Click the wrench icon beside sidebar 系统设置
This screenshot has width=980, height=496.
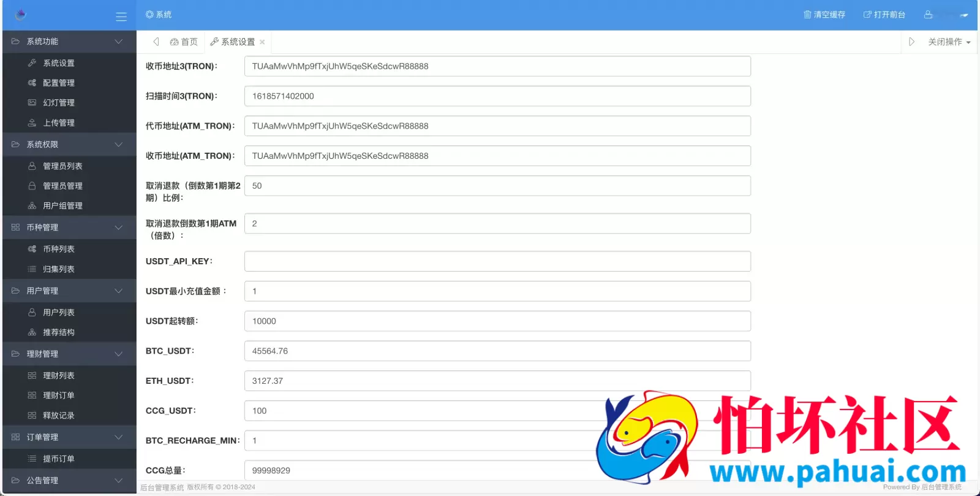point(32,63)
